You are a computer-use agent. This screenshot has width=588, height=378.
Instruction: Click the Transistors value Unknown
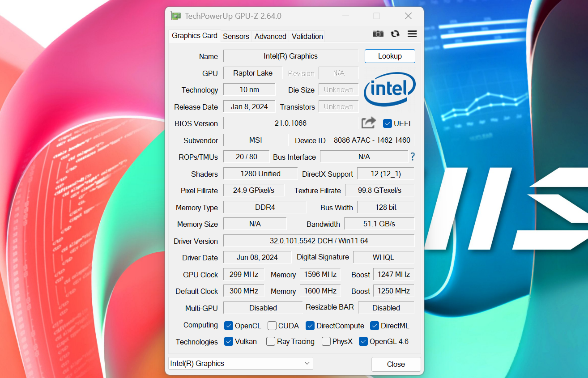(339, 106)
